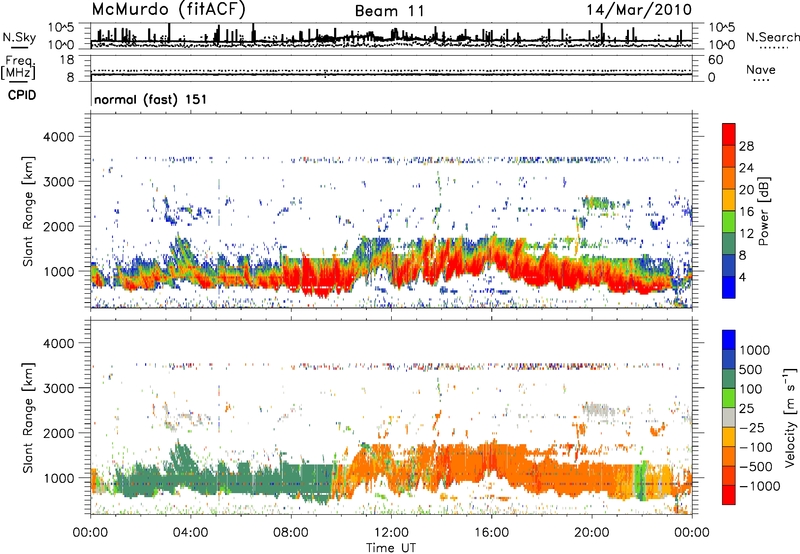Screen dimensions: 800x554
Task: Click the "Time UT" axis title
Action: [391, 548]
